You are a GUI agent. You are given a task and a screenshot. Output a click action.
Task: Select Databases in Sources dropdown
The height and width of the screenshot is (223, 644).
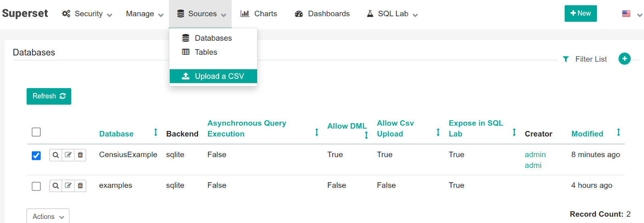213,38
